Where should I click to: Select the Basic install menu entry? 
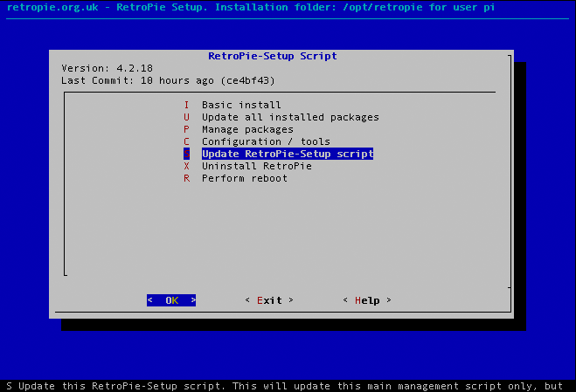pyautogui.click(x=232, y=105)
